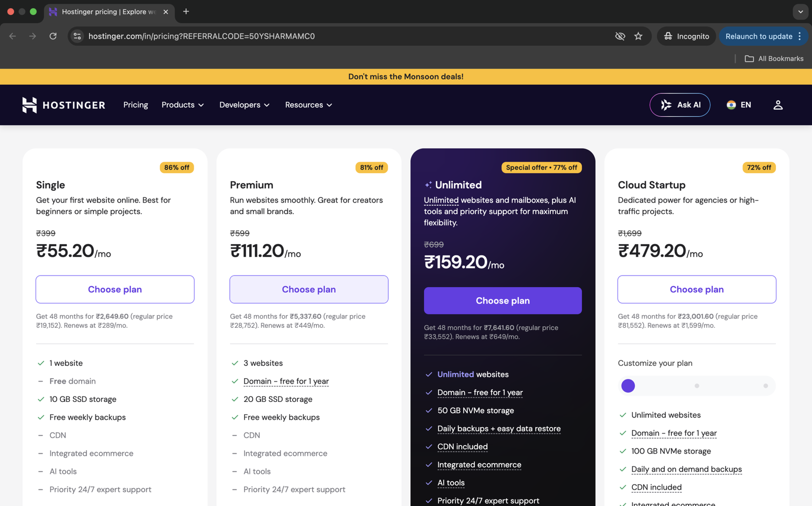This screenshot has width=812, height=506.
Task: Click the ₹55.20/mo price
Action: [x=74, y=251]
